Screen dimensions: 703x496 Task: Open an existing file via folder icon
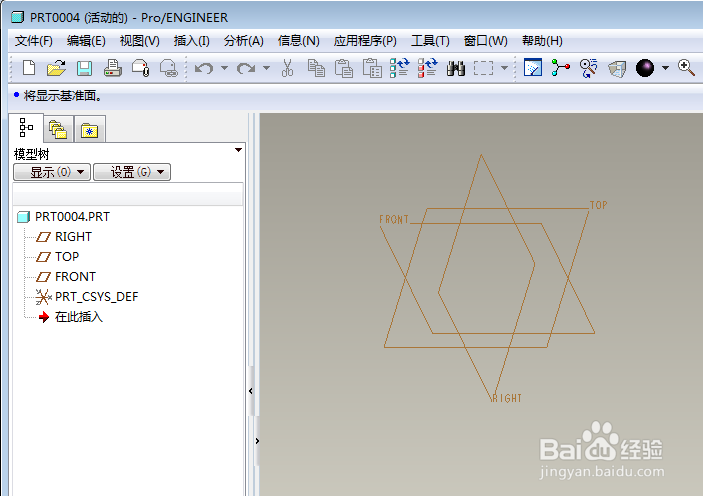click(x=56, y=68)
